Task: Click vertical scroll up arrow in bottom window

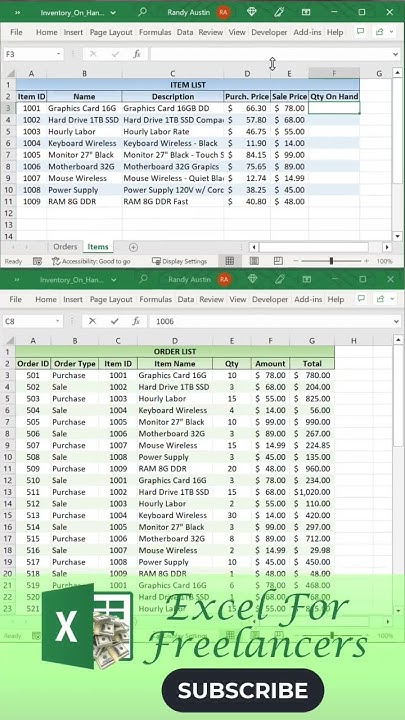Action: click(399, 340)
